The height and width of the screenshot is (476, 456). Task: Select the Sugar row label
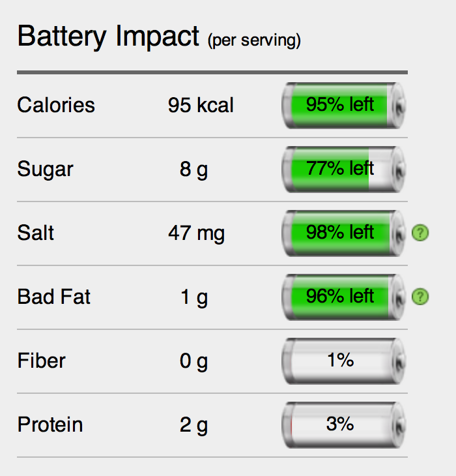(x=45, y=170)
